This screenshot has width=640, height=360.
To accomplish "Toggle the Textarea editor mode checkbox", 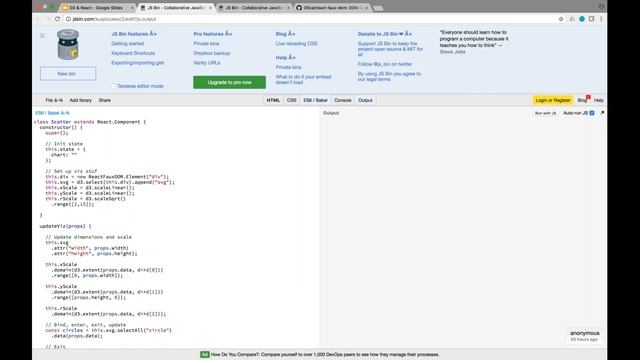I will tap(114, 86).
